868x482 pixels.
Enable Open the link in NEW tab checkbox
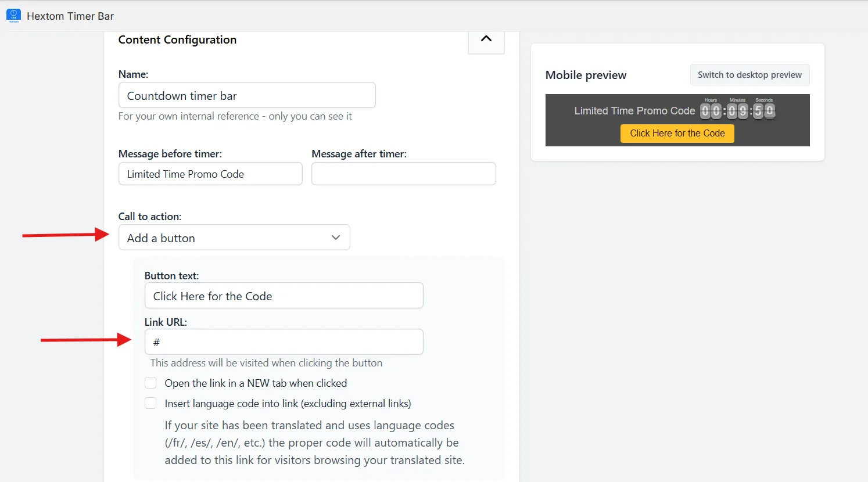(x=150, y=383)
